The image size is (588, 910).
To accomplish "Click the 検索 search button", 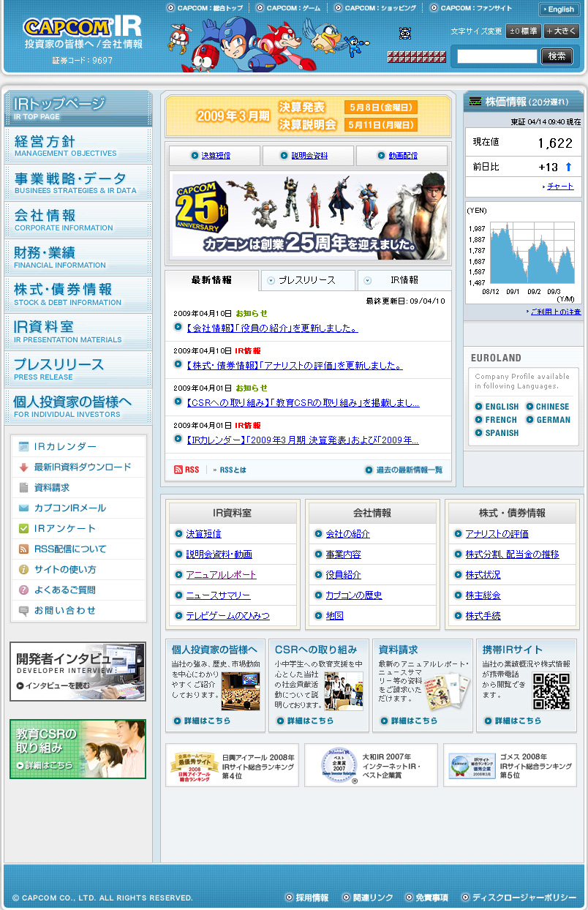I will (557, 56).
